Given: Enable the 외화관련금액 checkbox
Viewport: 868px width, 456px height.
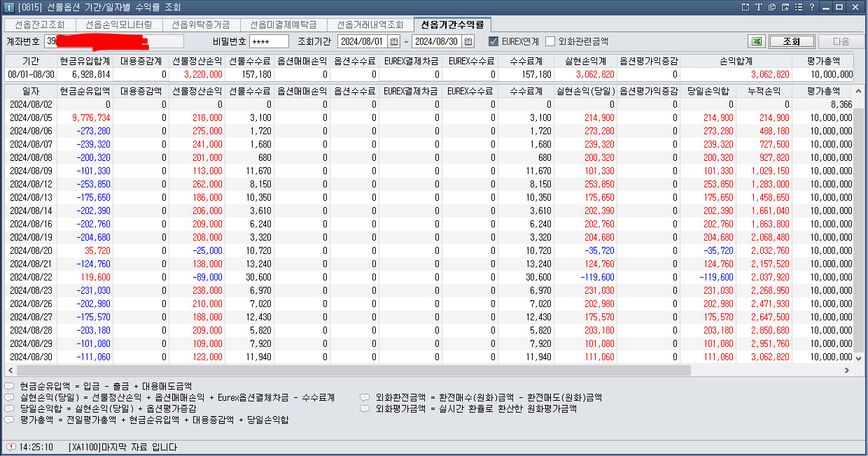Looking at the screenshot, I should click(550, 41).
